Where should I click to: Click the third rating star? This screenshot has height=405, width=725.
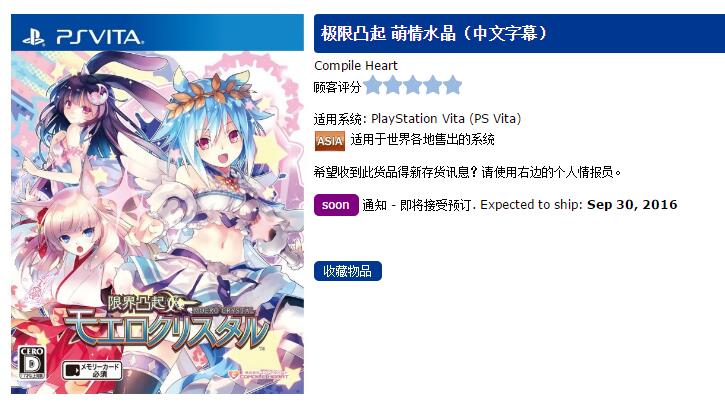(x=412, y=86)
